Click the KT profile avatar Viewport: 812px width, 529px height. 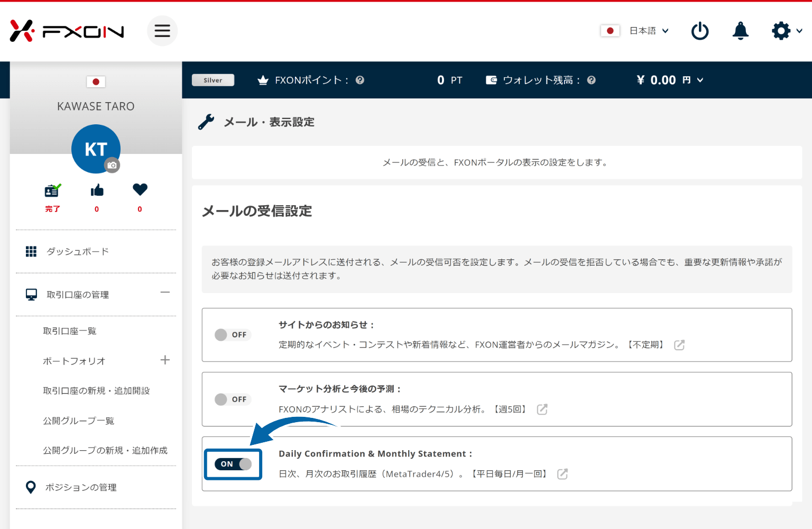pyautogui.click(x=96, y=149)
